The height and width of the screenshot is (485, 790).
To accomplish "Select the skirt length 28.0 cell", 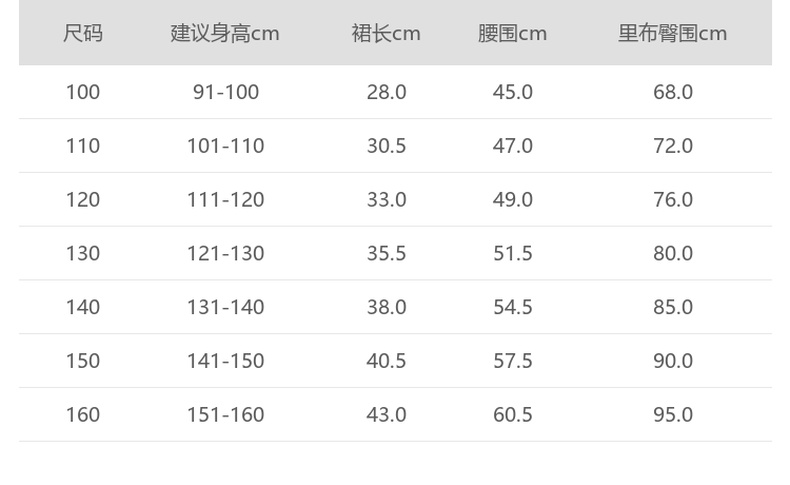I will [386, 92].
